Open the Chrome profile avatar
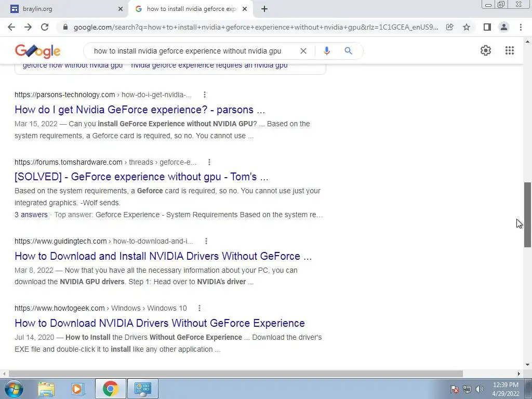 tap(504, 27)
